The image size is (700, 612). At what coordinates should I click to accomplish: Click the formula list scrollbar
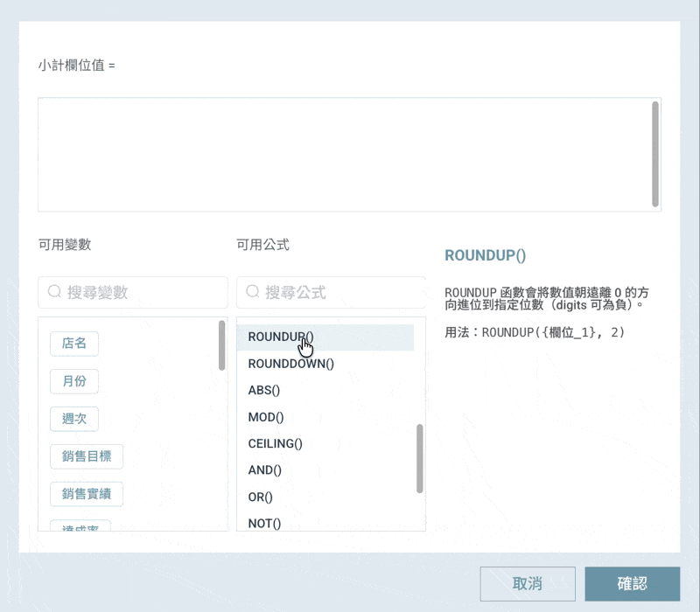(420, 458)
